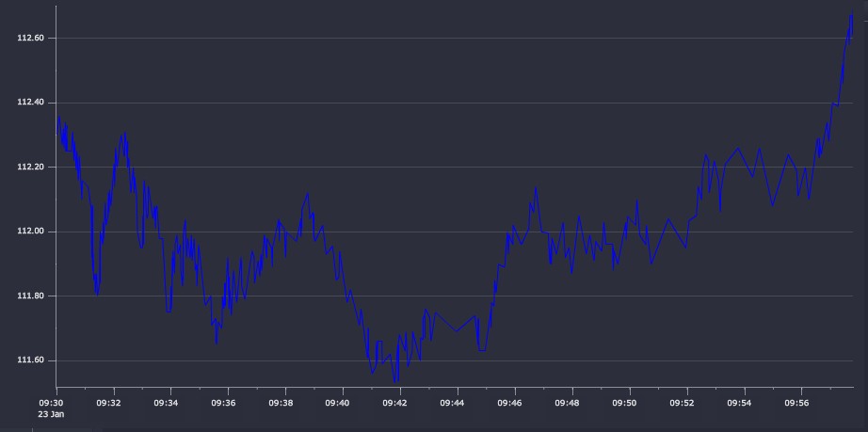Screen dimensions: 868x432
Task: Click the 111.60 price axis label
Action: click(x=31, y=360)
